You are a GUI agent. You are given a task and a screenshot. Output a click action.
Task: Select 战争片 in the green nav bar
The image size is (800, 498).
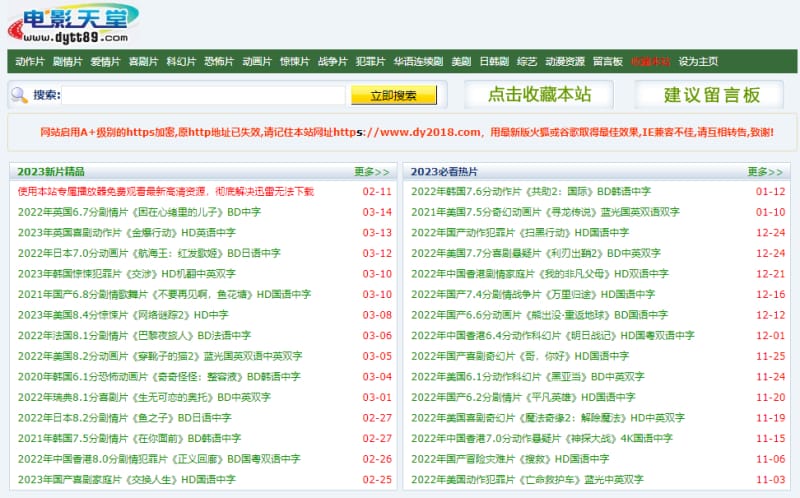[333, 62]
